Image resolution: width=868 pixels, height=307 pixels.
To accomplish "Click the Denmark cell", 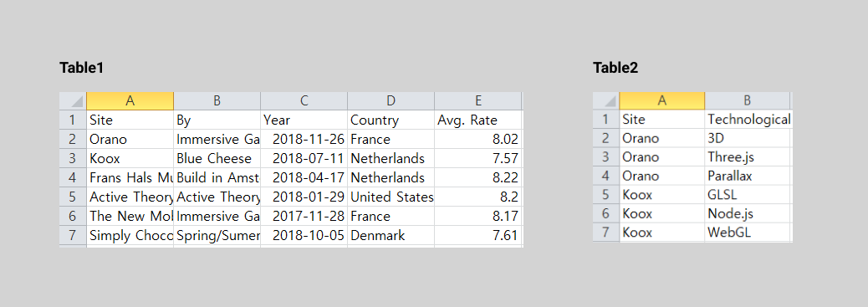I will (391, 236).
